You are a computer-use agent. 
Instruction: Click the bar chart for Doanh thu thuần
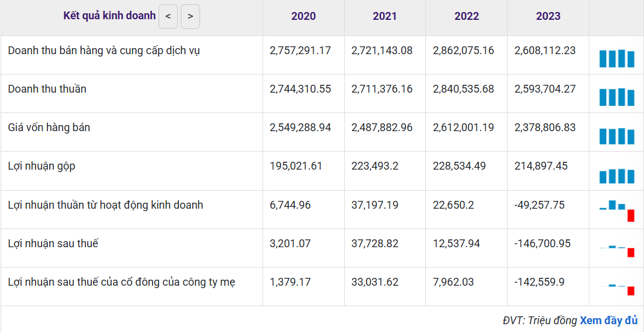(617, 97)
